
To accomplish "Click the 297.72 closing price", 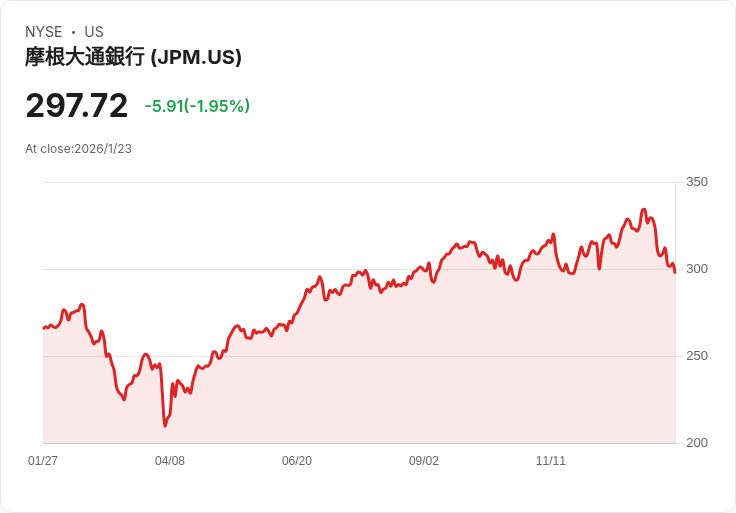I will (x=77, y=105).
